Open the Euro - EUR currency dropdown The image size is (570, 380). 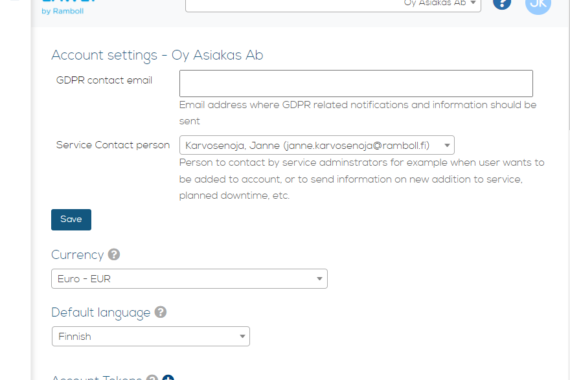click(x=189, y=279)
